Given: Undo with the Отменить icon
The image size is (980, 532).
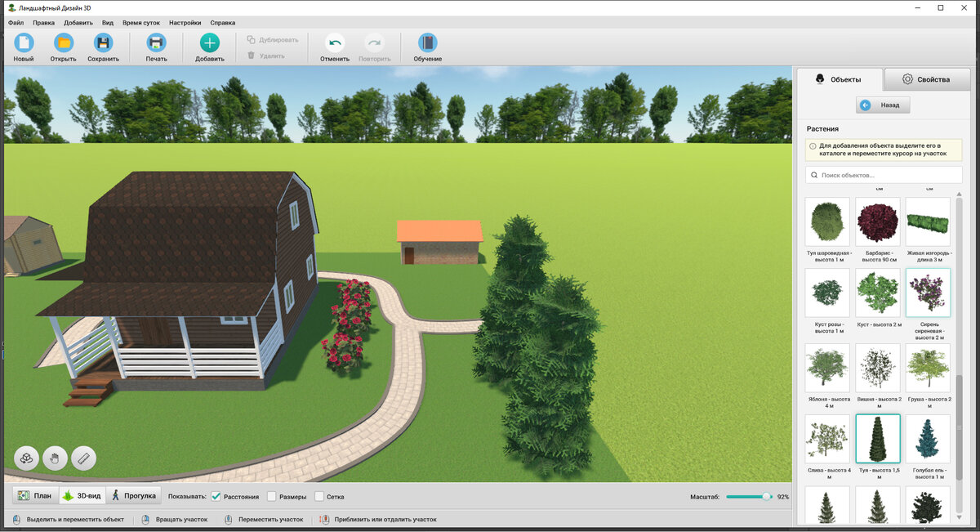Looking at the screenshot, I should coord(335,43).
